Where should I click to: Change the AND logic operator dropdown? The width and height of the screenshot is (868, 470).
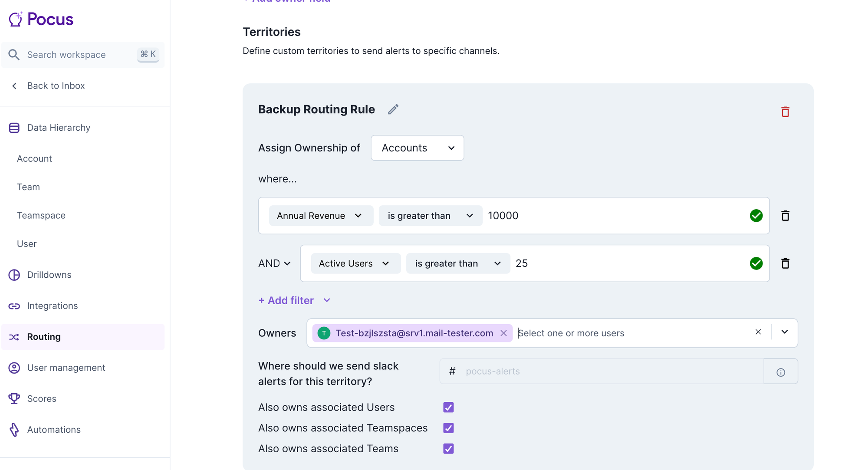point(274,263)
